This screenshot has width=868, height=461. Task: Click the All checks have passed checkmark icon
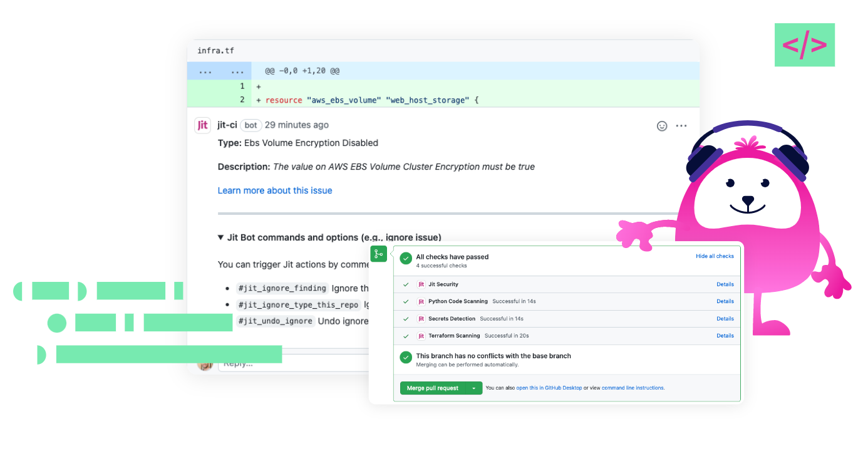406,258
